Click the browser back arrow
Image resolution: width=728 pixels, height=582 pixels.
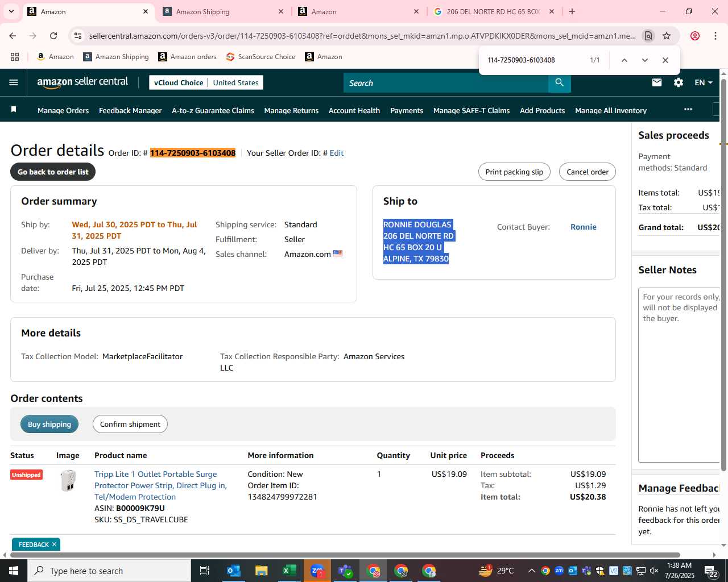pos(13,36)
